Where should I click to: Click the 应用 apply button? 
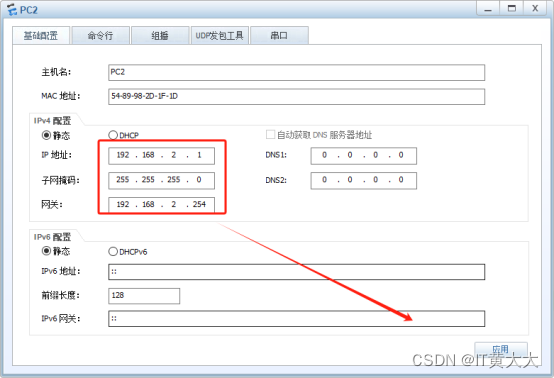tap(501, 349)
